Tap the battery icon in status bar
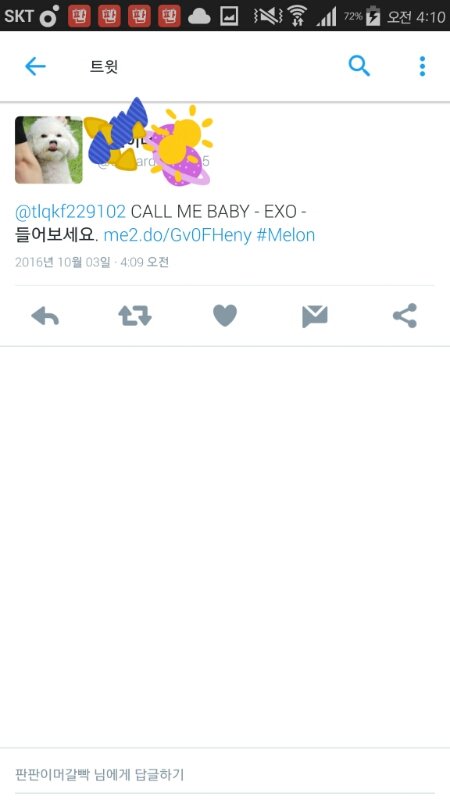 (x=373, y=16)
